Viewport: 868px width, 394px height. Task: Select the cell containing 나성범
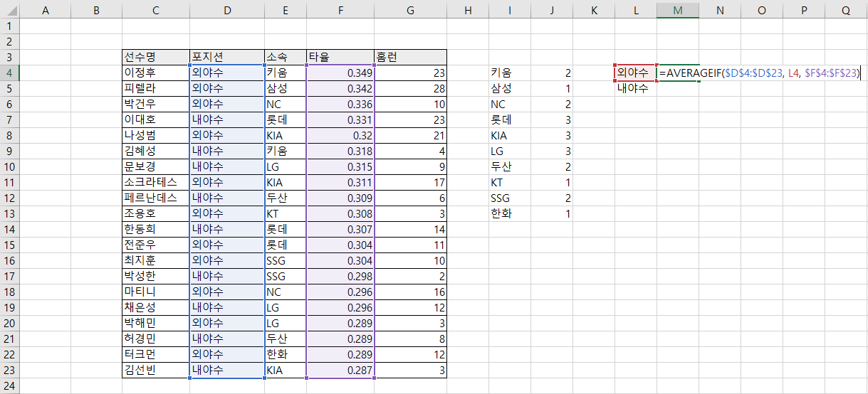tap(155, 135)
